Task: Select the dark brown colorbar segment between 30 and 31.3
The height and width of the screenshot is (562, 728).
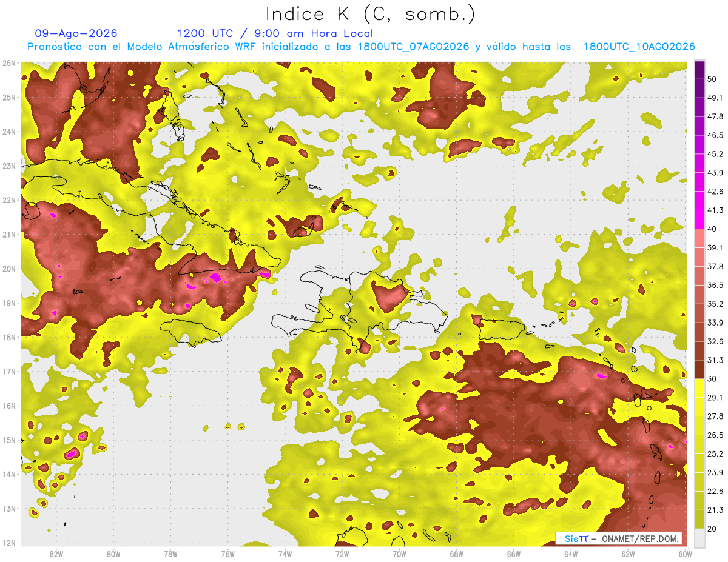Action: (x=699, y=369)
